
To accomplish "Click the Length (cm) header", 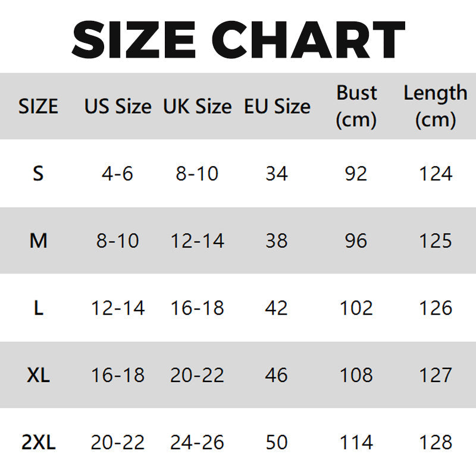I will pos(436,107).
